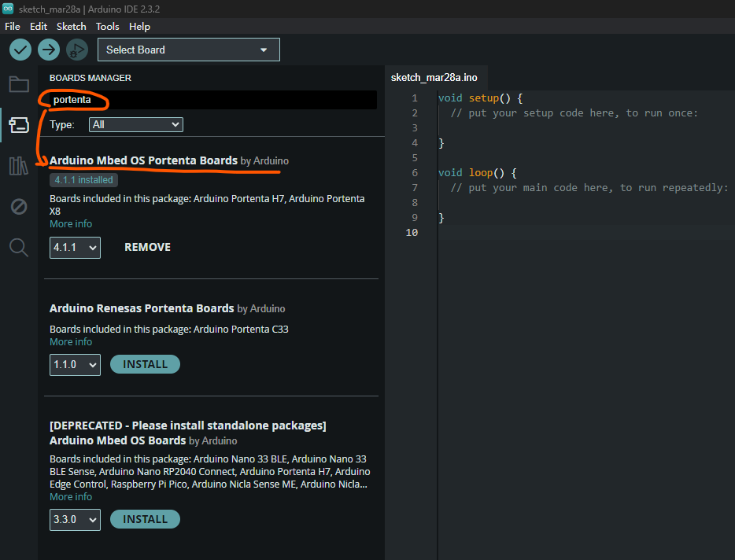Install Arduino Renesas Portenta Boards
This screenshot has height=560, width=735.
pos(145,364)
